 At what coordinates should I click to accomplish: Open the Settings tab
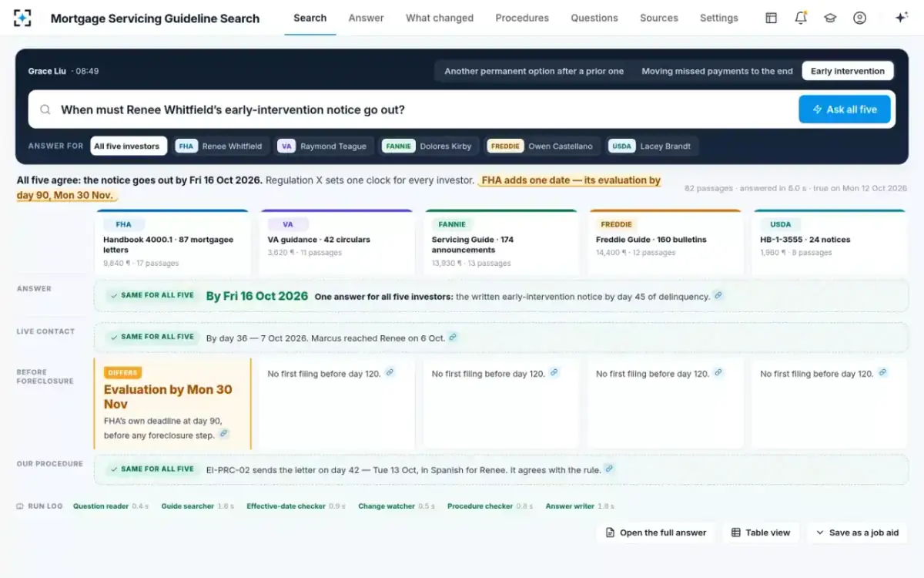coord(718,18)
